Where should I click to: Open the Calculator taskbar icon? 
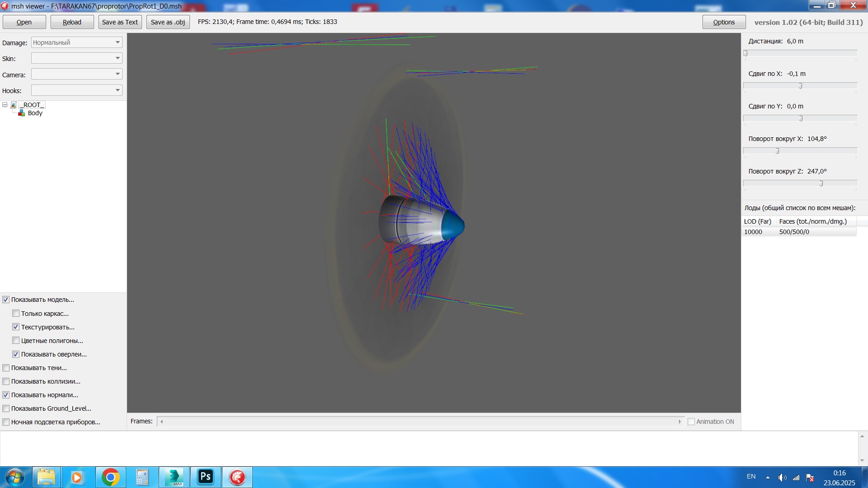142,477
